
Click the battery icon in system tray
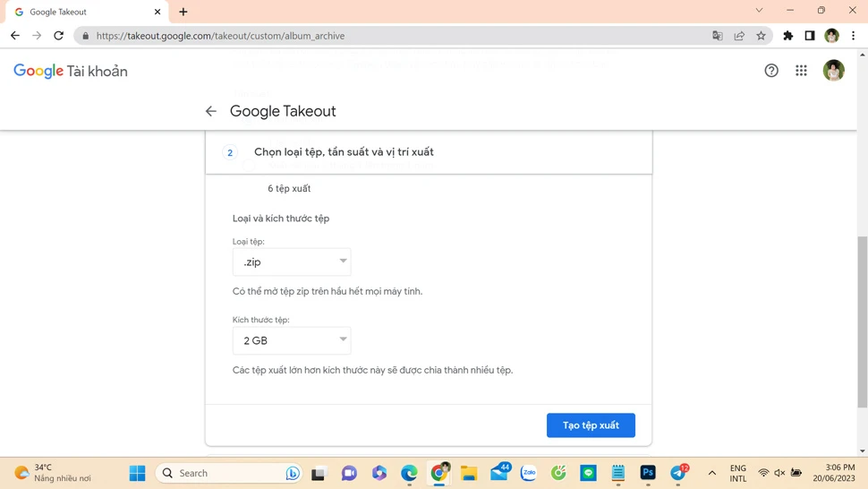(x=796, y=473)
